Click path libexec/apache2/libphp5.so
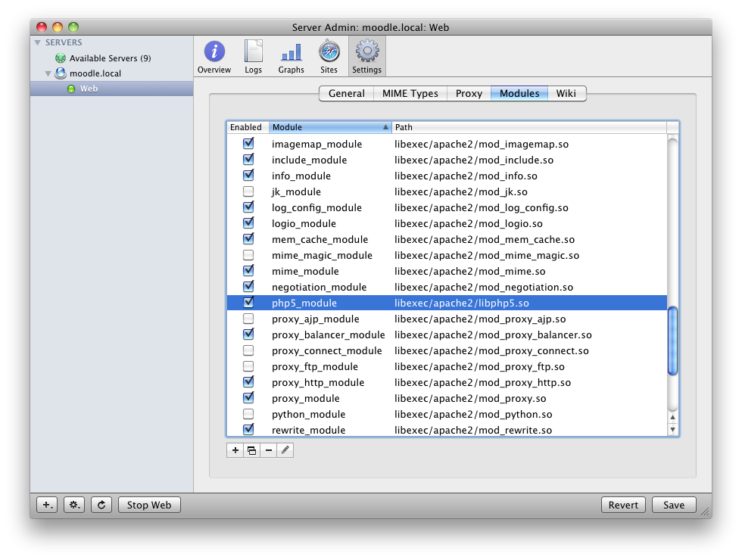The height and width of the screenshot is (560, 742). 462,303
